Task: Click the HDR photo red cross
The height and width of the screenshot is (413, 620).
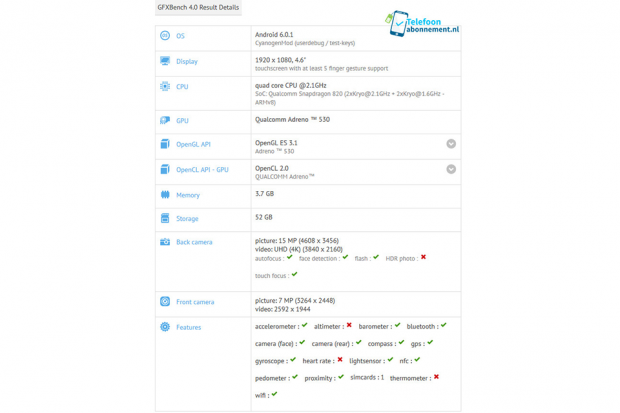Action: 423,257
